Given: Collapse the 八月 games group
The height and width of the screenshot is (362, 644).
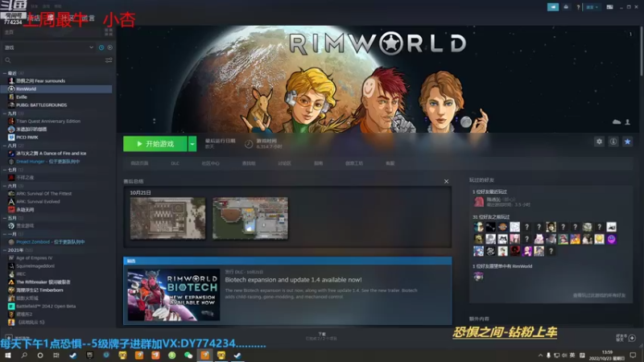Looking at the screenshot, I should [x=5, y=146].
